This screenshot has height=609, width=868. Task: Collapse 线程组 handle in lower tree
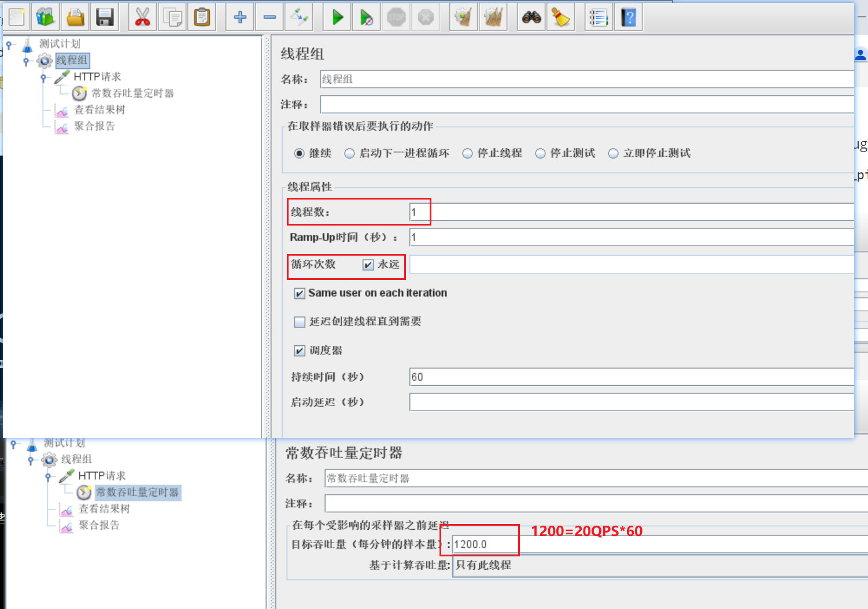tap(31, 460)
